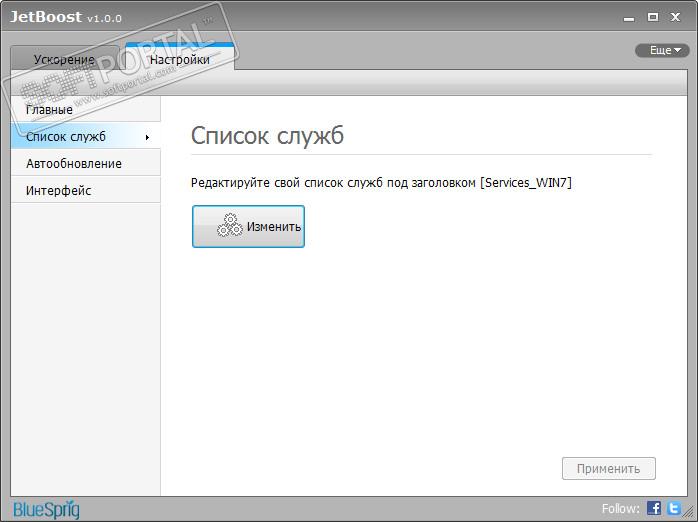Click the resize grip in window corner
Viewport: 698px width, 522px height.
690,513
